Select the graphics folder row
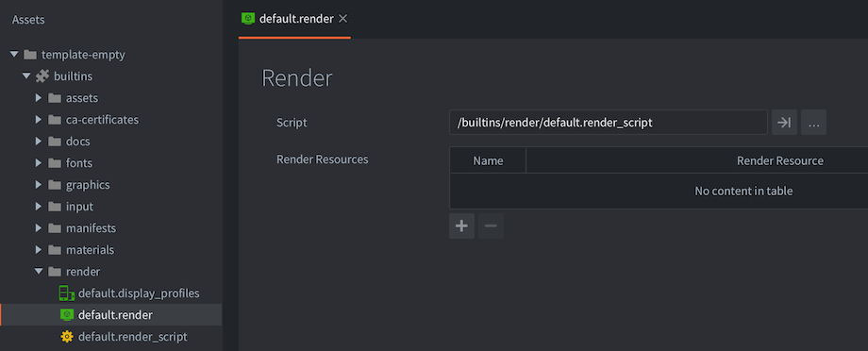The image size is (868, 351). pyautogui.click(x=110, y=184)
